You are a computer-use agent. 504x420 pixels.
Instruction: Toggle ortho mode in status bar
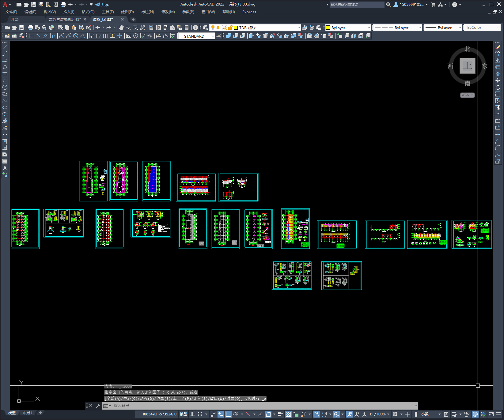click(229, 414)
